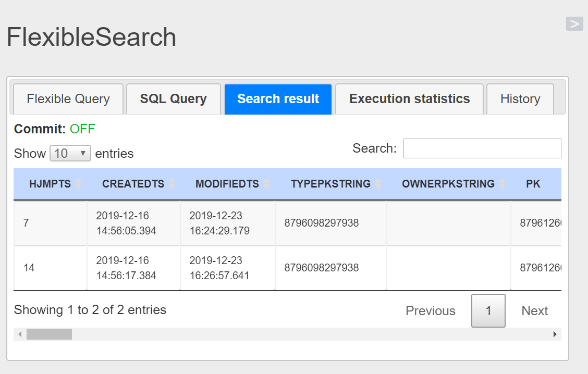The image size is (588, 374).
Task: Select page 1 in pagination
Action: tap(488, 311)
